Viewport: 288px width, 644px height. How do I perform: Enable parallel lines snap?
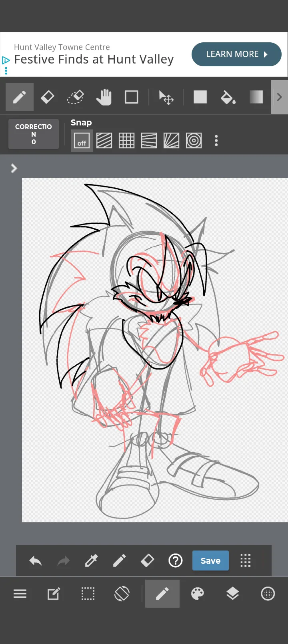104,141
